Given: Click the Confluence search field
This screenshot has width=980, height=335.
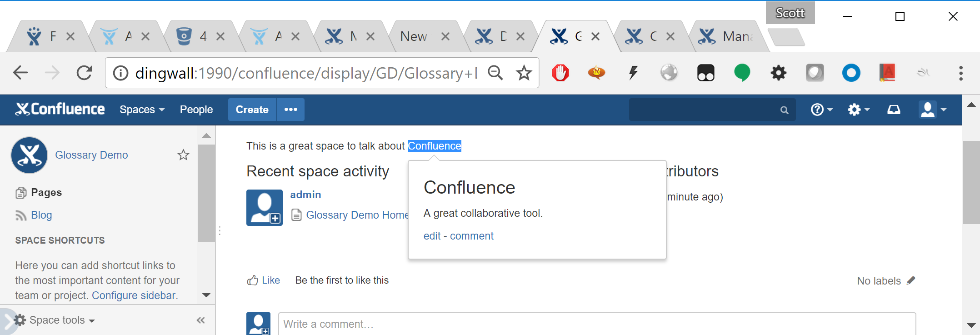Looking at the screenshot, I should (x=712, y=110).
